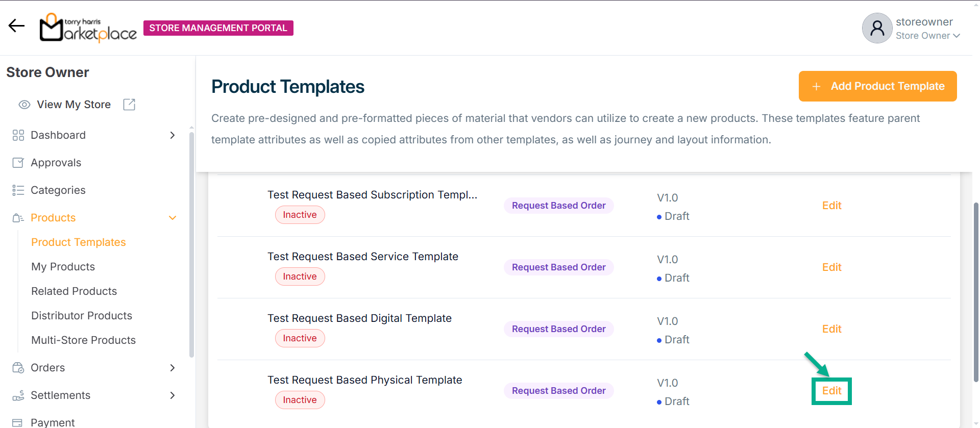The height and width of the screenshot is (428, 980).
Task: Click the Settlements icon in sidebar
Action: click(18, 395)
